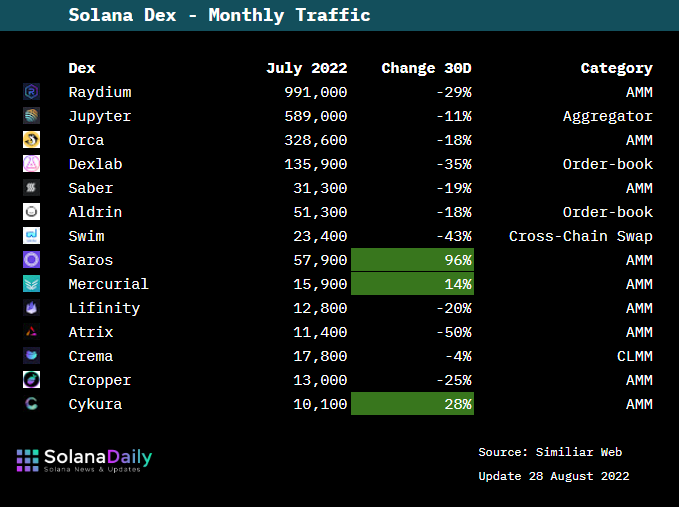Screen dimensions: 679x507
Task: Click the Category column header
Action: point(616,68)
